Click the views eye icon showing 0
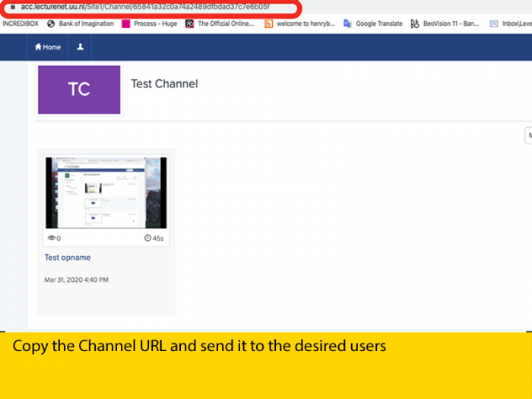Viewport: 532px width, 399px height. pos(51,238)
